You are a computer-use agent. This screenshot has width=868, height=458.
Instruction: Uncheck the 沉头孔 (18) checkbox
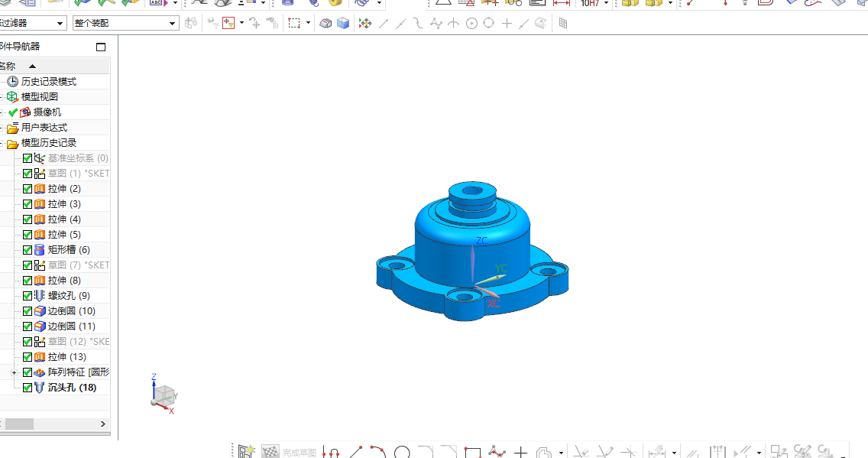pos(28,388)
